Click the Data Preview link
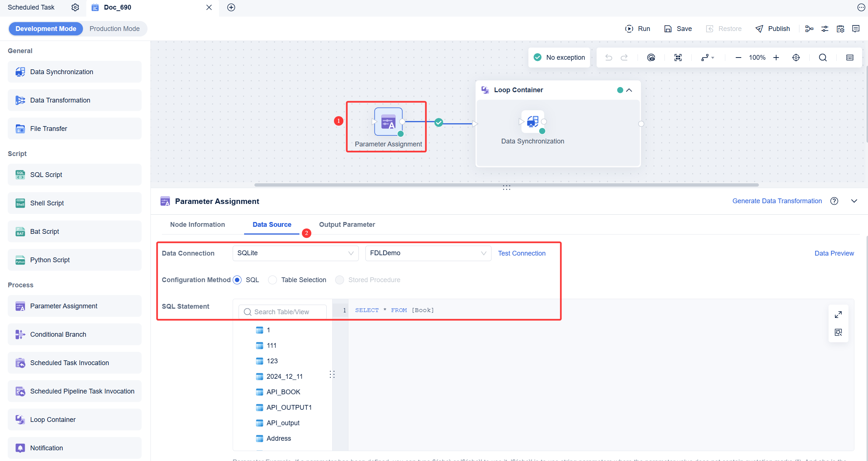868x461 pixels. 834,253
